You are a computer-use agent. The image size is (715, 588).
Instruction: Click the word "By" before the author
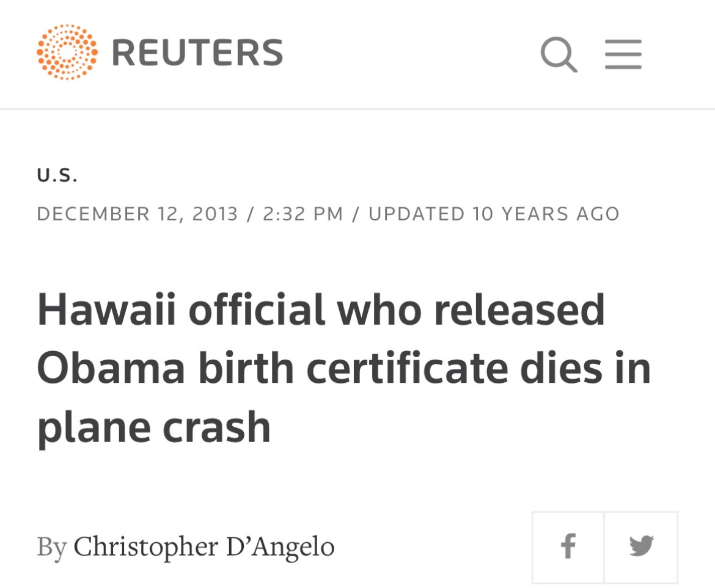pos(51,546)
